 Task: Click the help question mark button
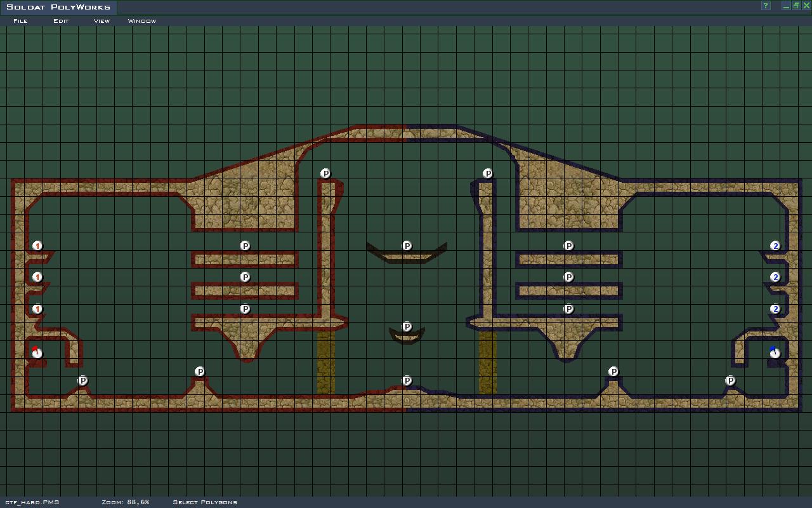coord(766,6)
